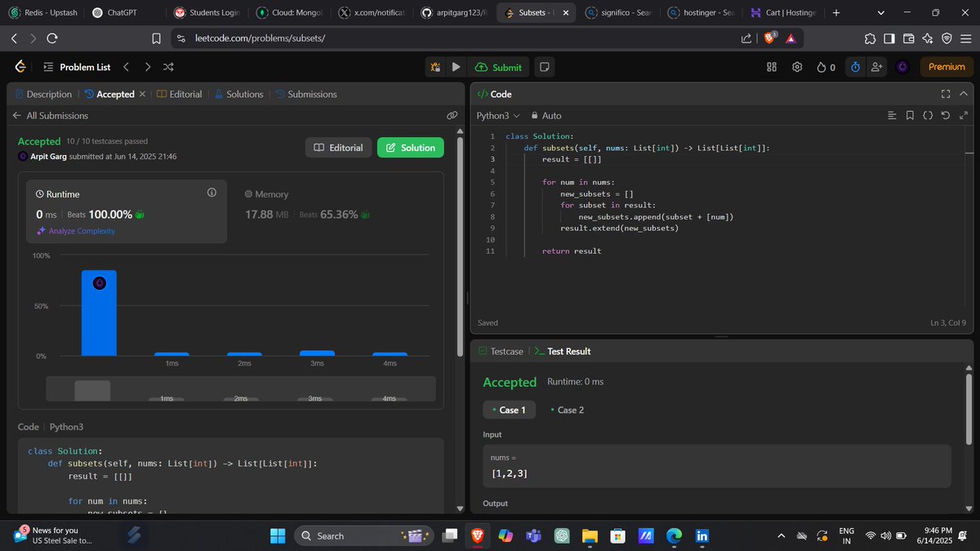The height and width of the screenshot is (551, 980).
Task: Open File Explorer from taskbar
Action: (590, 535)
